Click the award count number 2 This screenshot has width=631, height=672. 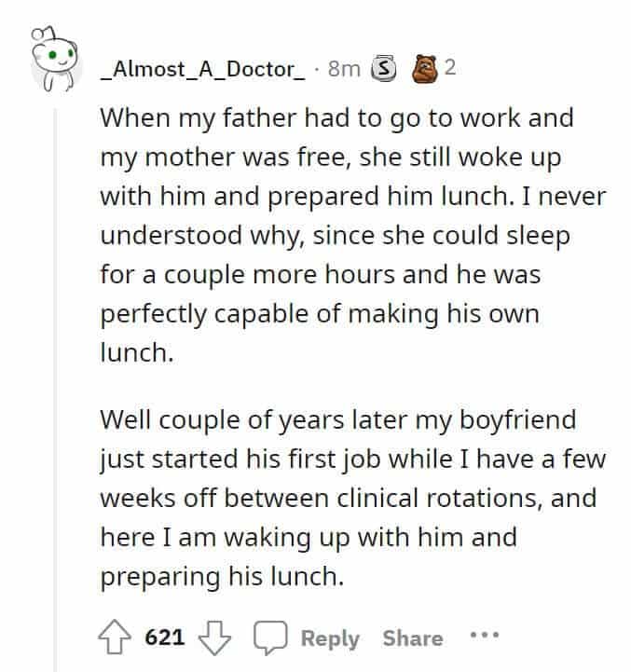click(449, 67)
